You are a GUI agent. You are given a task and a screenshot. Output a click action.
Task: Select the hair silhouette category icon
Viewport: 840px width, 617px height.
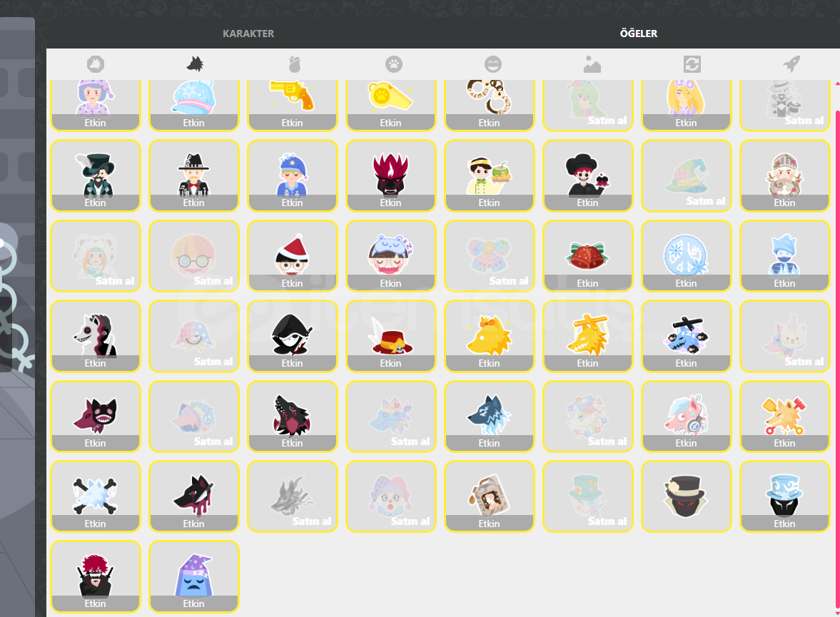pos(96,64)
